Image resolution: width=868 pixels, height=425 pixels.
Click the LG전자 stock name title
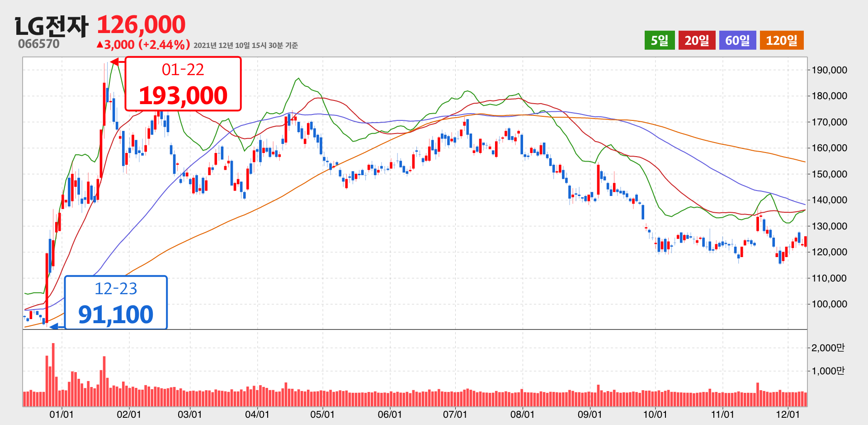pos(52,26)
